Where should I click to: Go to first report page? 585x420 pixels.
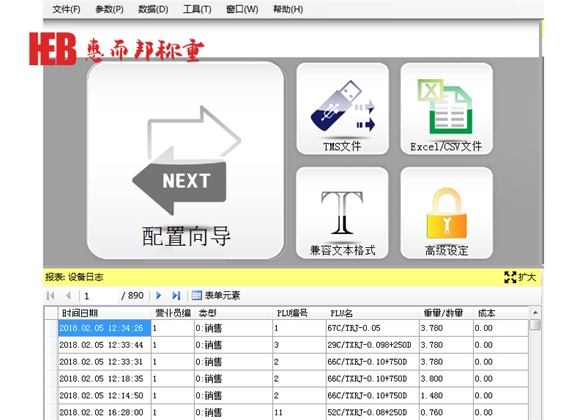point(51,296)
